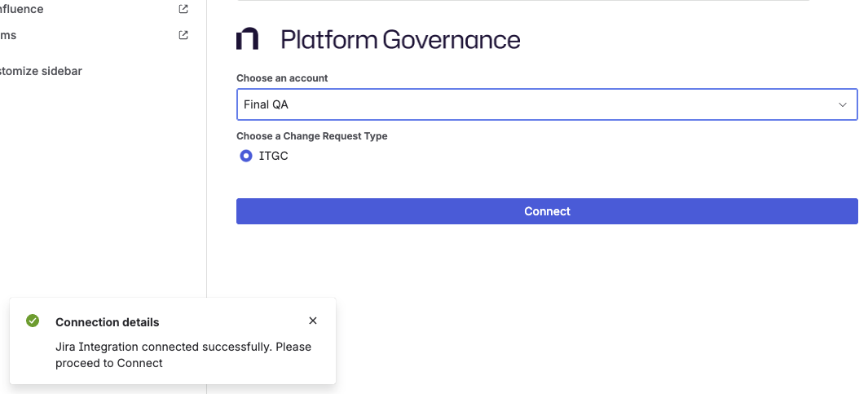Image resolution: width=868 pixels, height=394 pixels.
Task: Open 'stomize sidebar' option
Action: tap(41, 71)
